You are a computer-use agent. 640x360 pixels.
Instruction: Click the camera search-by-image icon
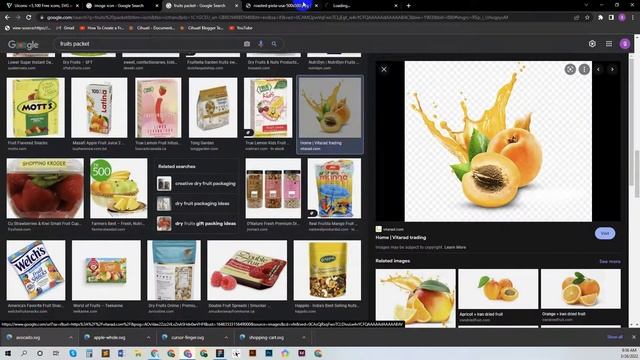click(247, 44)
